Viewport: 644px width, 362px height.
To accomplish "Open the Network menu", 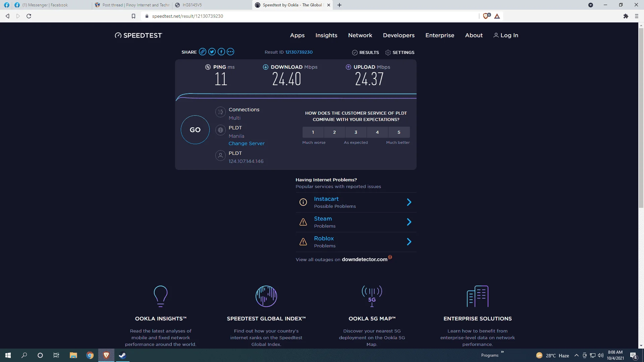I will pyautogui.click(x=360, y=36).
